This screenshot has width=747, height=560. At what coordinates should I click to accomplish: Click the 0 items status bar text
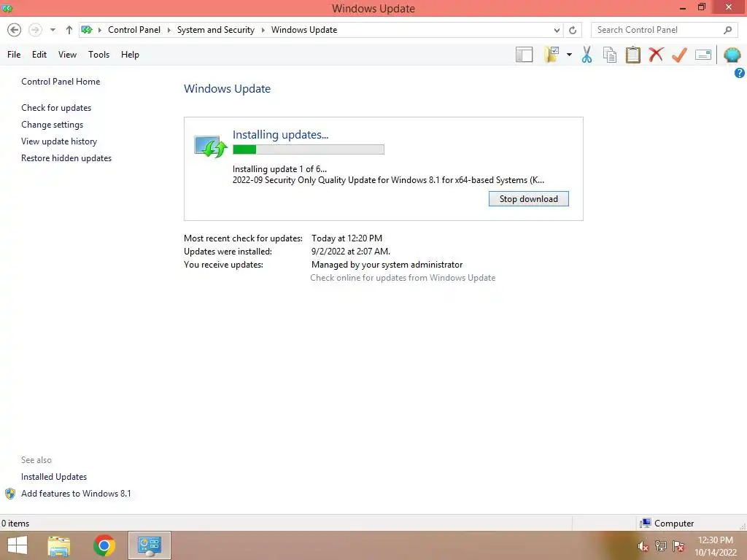[15, 524]
